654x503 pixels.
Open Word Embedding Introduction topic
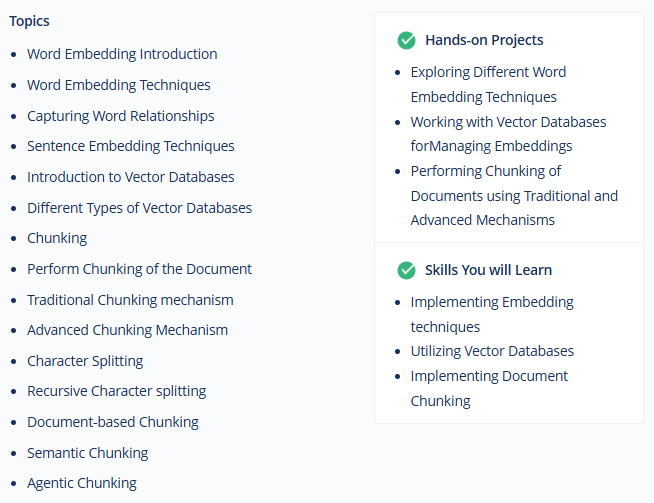point(122,54)
